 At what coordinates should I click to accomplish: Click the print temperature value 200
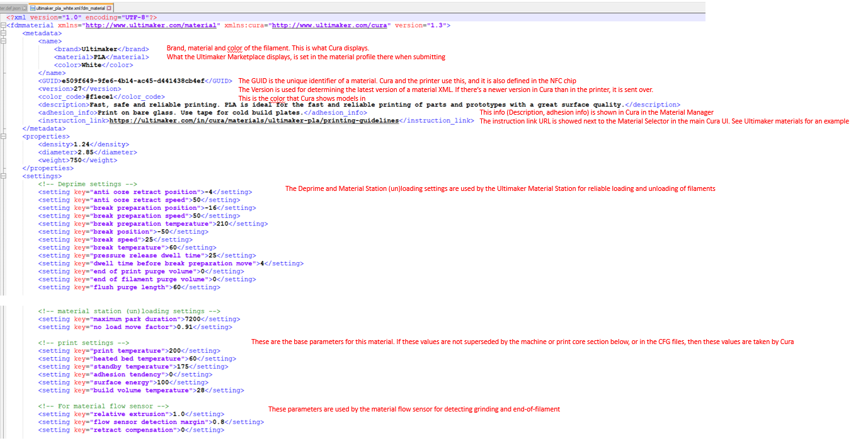coord(175,350)
